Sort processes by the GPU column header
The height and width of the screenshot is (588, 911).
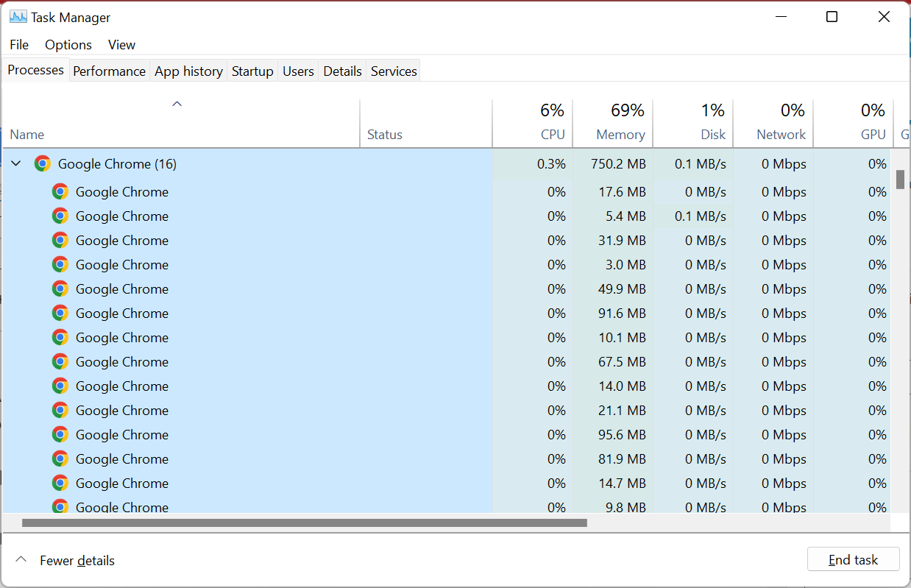click(854, 124)
